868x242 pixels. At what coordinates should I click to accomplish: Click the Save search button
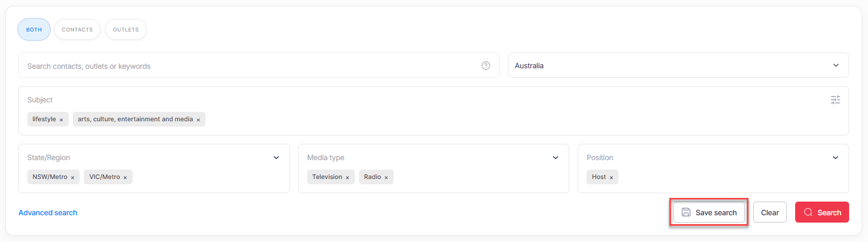click(x=709, y=212)
